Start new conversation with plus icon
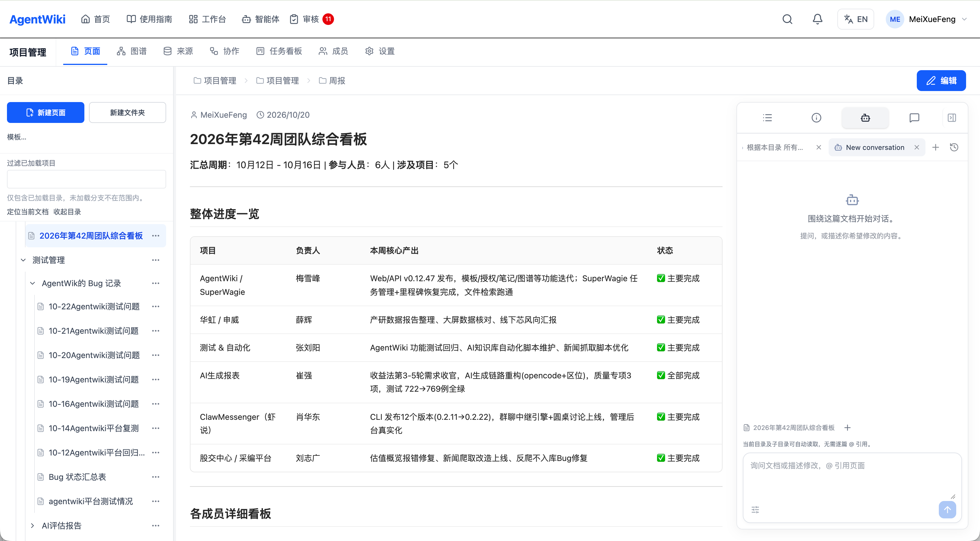This screenshot has width=980, height=541. tap(935, 148)
